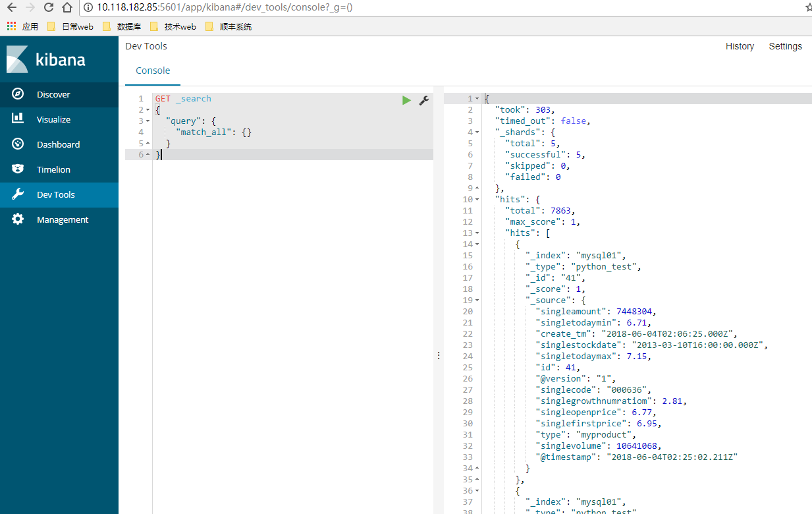The height and width of the screenshot is (514, 812).
Task: Switch to Console tab
Action: point(153,71)
